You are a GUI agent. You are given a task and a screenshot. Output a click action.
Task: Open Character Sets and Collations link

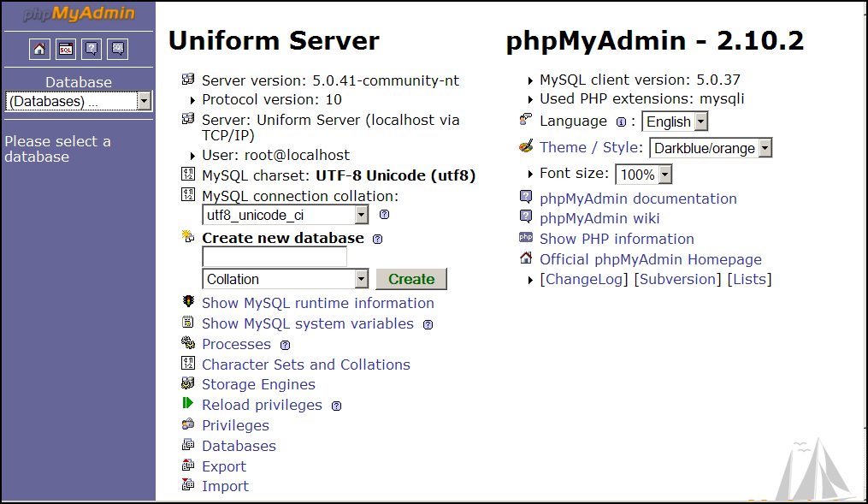pos(306,365)
